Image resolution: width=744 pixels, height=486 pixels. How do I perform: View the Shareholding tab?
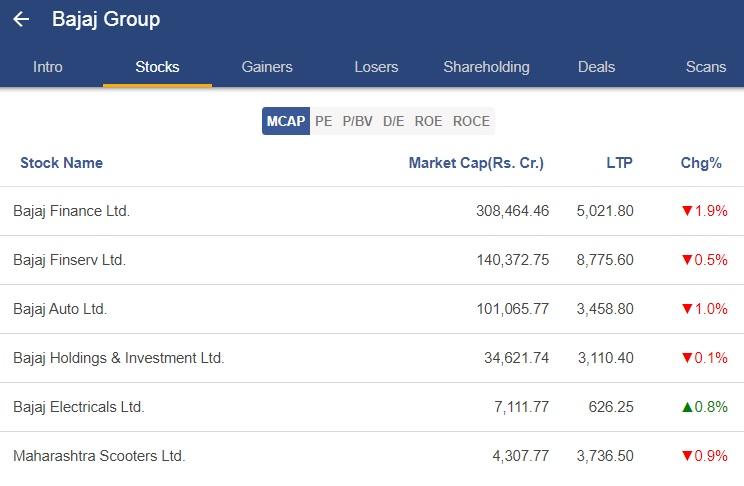(486, 67)
